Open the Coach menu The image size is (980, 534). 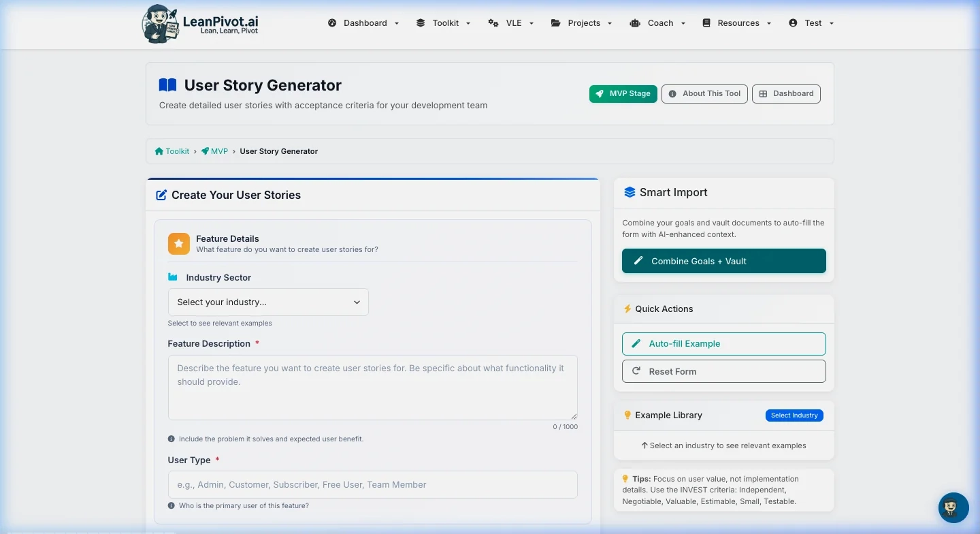[x=657, y=23]
